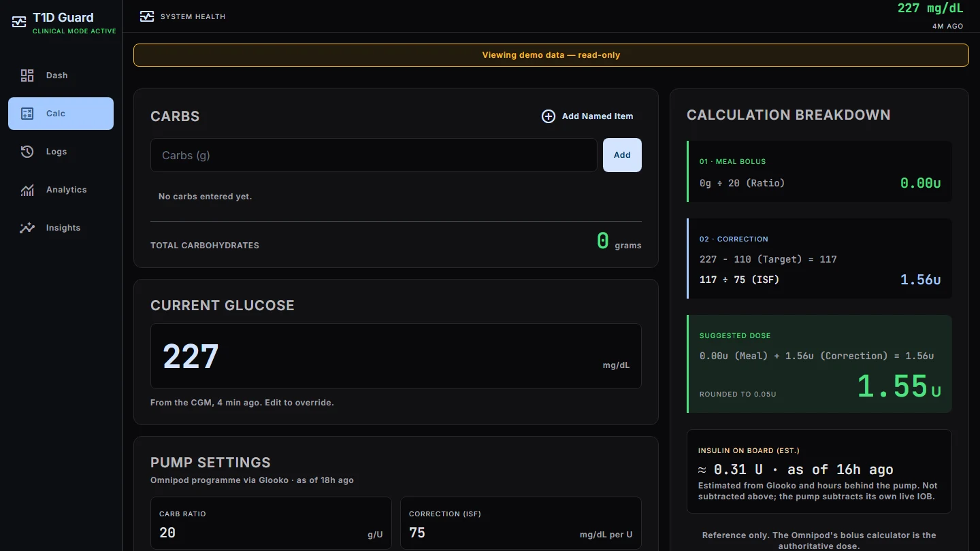Click the 'No carbs entered yet.' message
980x551 pixels.
pyautogui.click(x=206, y=197)
